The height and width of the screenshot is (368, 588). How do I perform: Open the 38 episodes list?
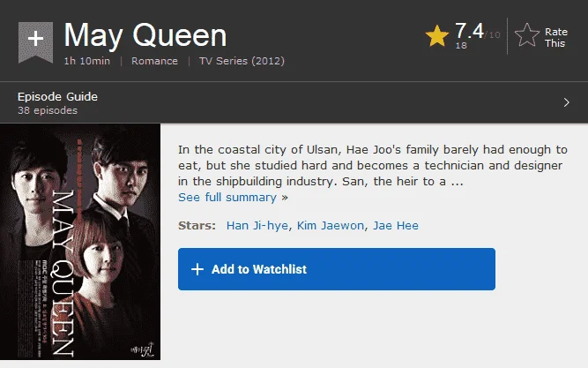pyautogui.click(x=48, y=110)
